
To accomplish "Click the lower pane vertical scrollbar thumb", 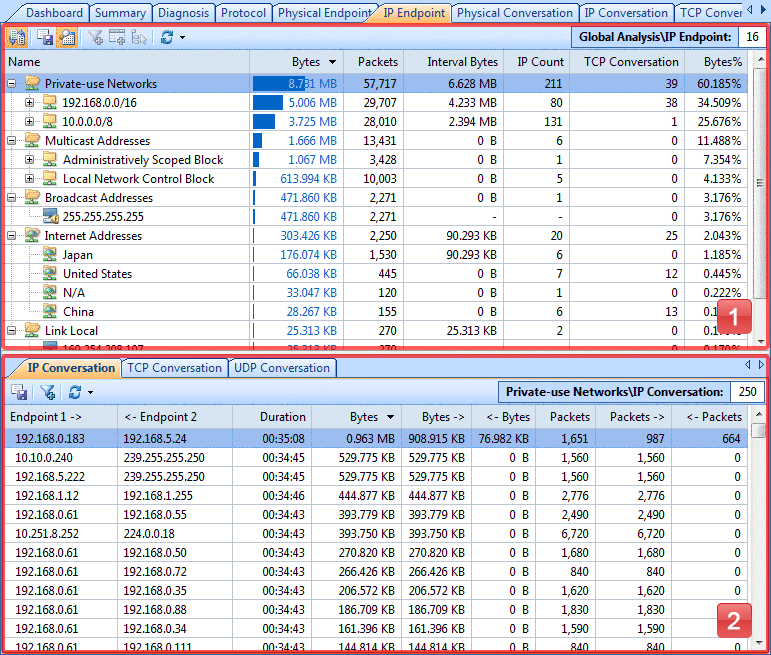I will point(760,431).
